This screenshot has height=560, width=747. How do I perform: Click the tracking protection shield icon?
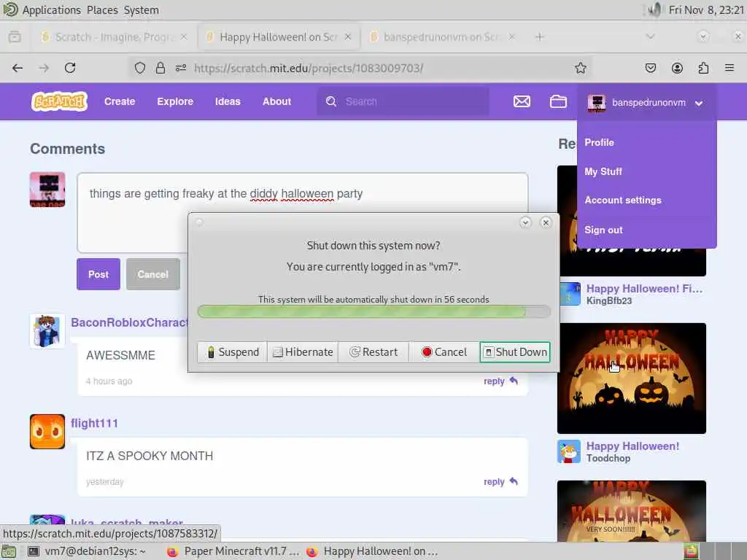coord(139,68)
